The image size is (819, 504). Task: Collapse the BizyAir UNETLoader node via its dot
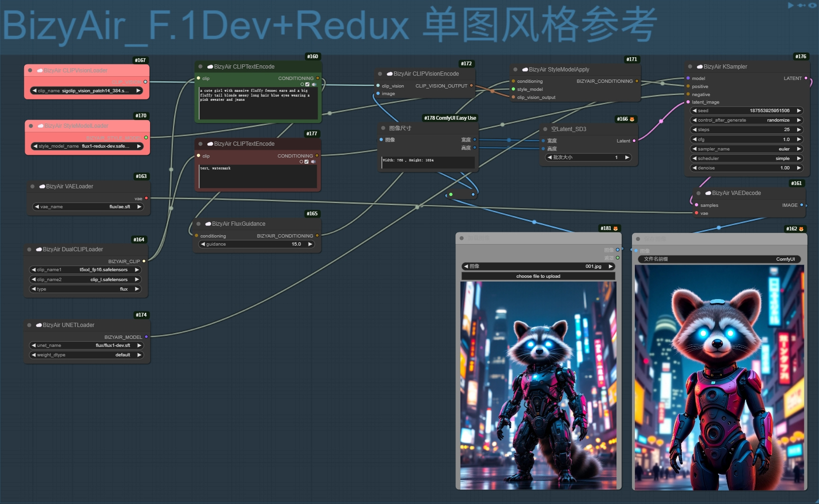29,325
